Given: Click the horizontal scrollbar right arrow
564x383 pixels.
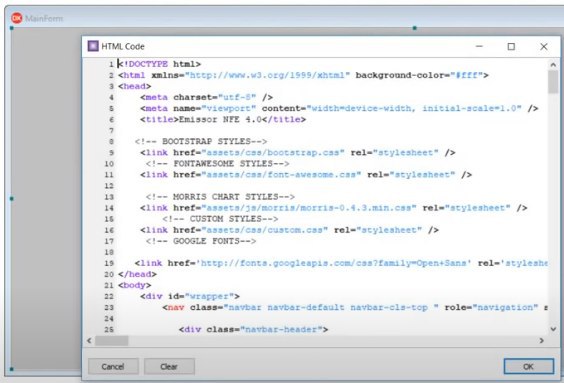Looking at the screenshot, I should click(x=542, y=340).
